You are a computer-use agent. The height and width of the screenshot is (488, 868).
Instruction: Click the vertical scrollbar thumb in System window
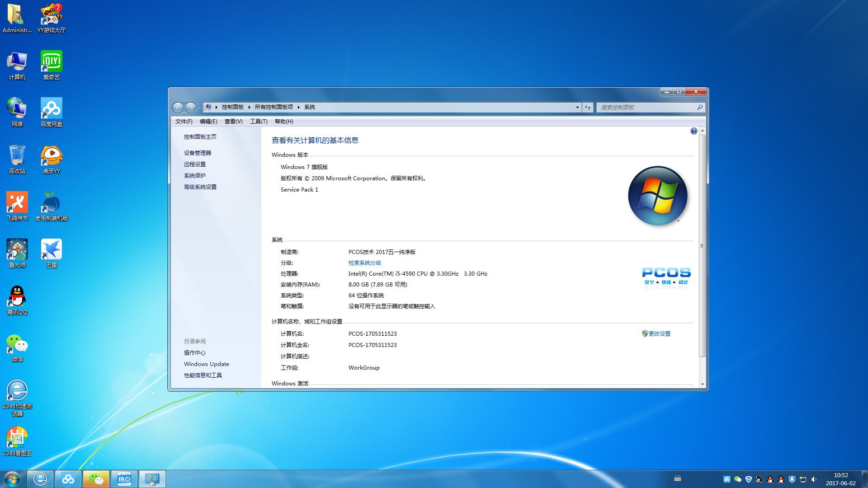tap(702, 246)
